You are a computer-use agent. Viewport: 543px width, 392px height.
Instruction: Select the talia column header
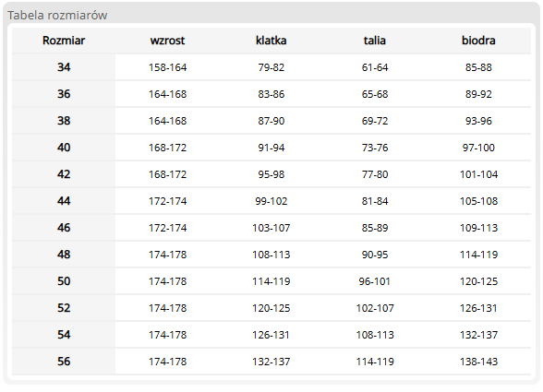[375, 41]
